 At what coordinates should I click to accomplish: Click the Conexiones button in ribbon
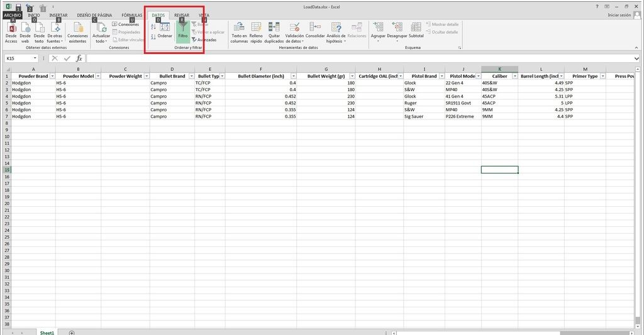pos(126,25)
